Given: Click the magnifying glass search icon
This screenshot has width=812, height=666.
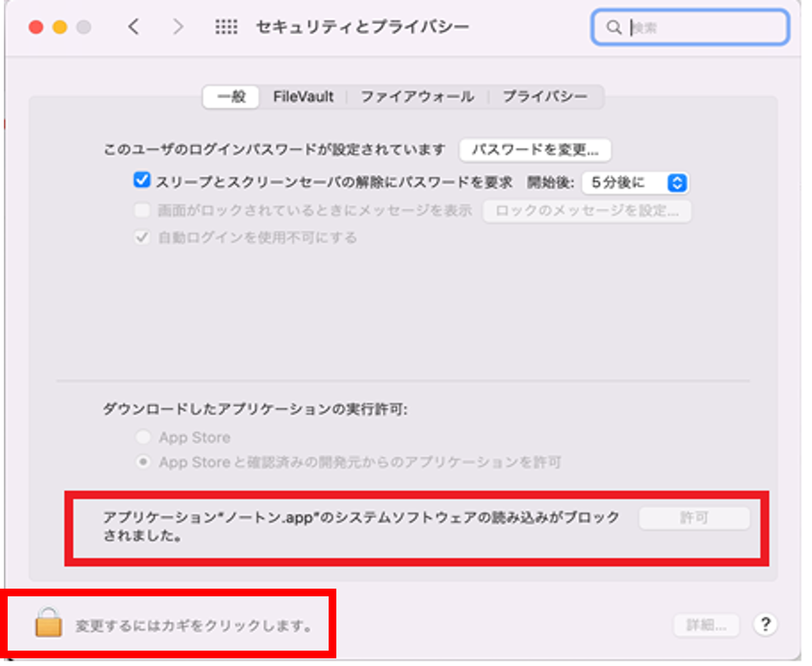Looking at the screenshot, I should 614,27.
